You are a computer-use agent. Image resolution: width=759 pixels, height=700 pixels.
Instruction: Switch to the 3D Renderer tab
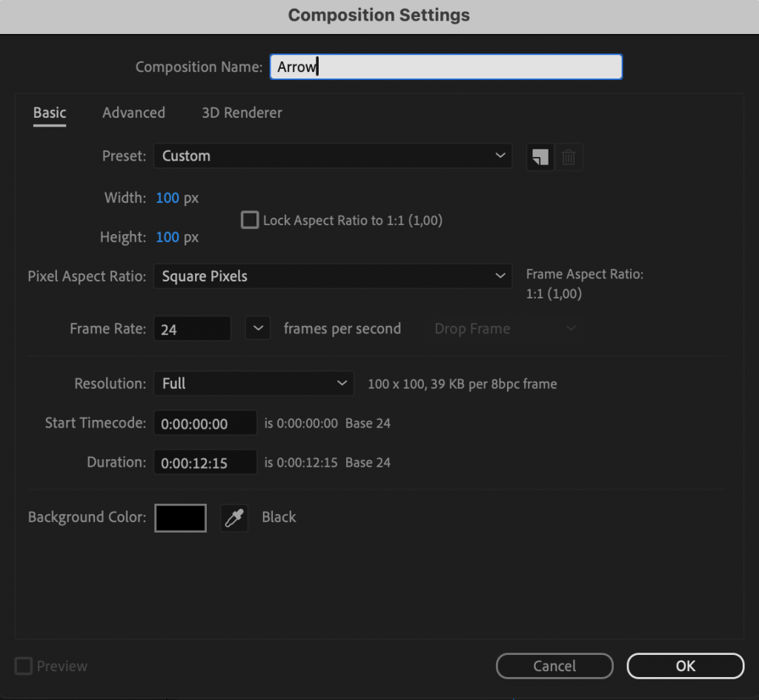point(242,113)
